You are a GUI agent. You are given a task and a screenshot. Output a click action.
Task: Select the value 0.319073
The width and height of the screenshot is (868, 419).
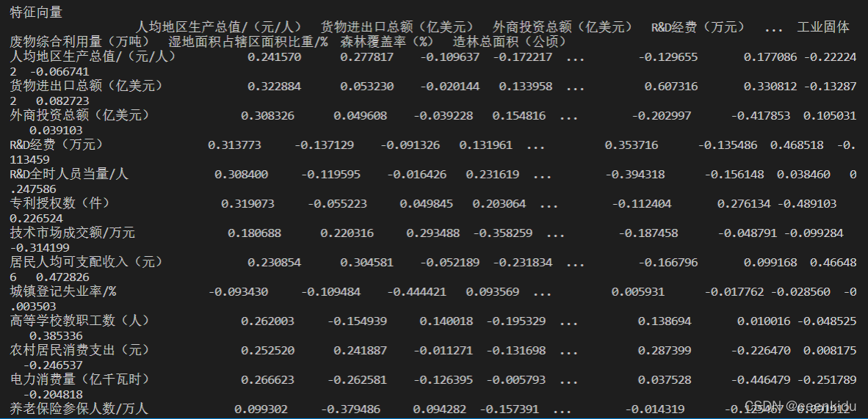tap(248, 204)
